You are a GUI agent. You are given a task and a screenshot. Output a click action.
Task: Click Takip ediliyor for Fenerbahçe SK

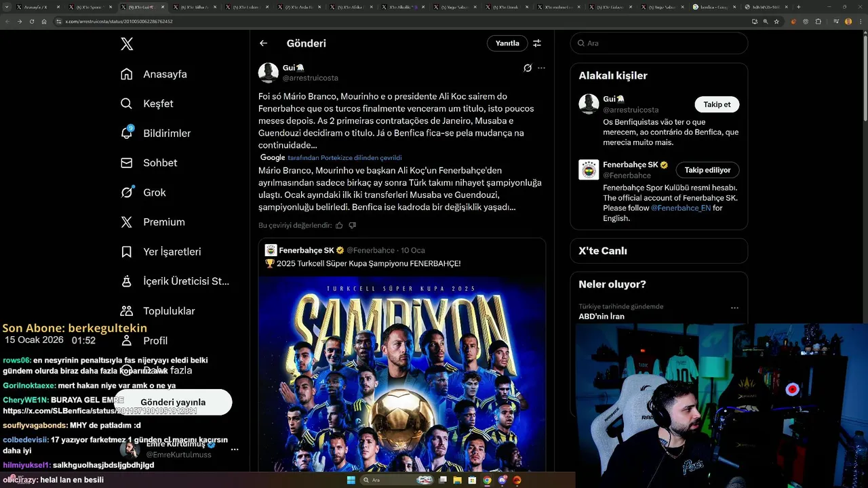click(707, 170)
